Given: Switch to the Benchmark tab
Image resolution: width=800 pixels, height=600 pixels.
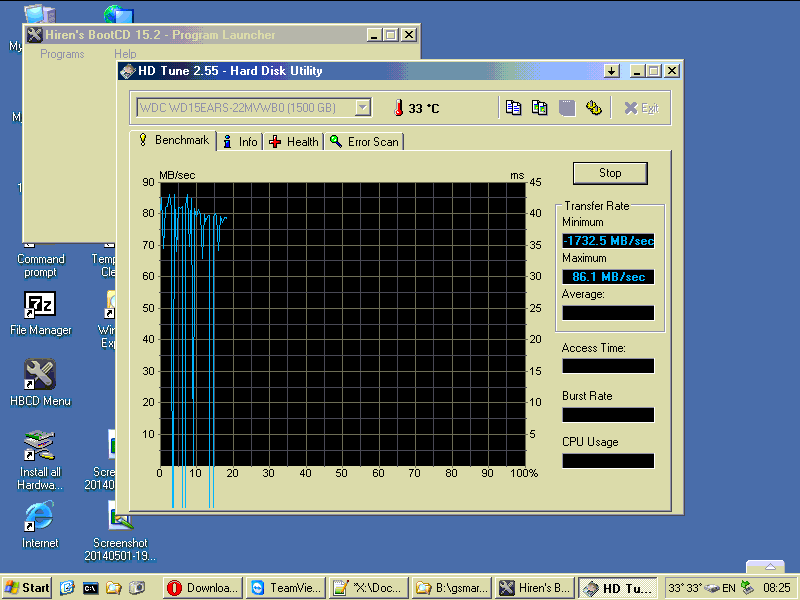Looking at the screenshot, I should pyautogui.click(x=173, y=140).
